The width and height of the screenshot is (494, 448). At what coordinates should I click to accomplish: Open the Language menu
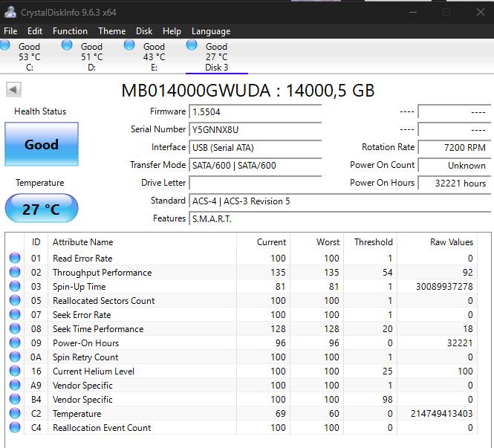[x=211, y=31]
